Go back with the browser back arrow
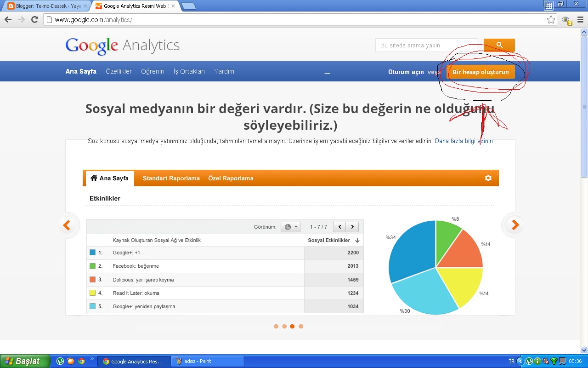588x368 pixels. click(x=8, y=20)
